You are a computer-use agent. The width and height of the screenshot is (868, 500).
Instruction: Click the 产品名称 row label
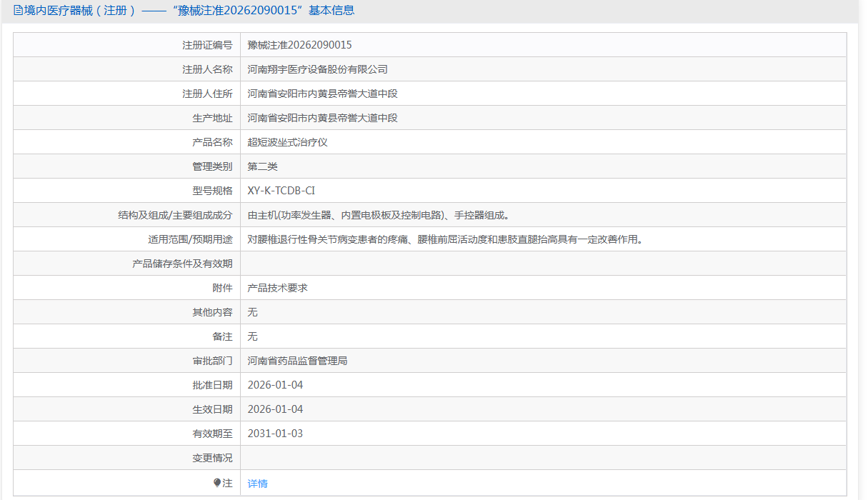point(212,142)
